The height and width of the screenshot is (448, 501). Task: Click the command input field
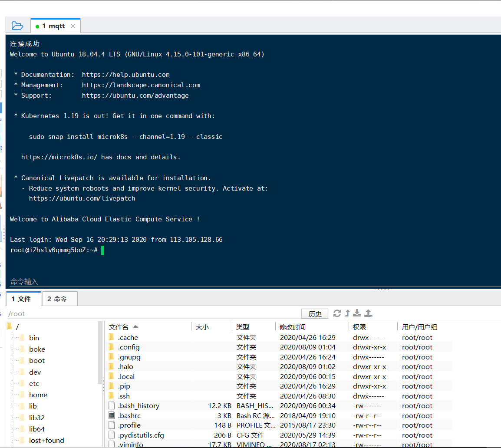tap(253, 281)
